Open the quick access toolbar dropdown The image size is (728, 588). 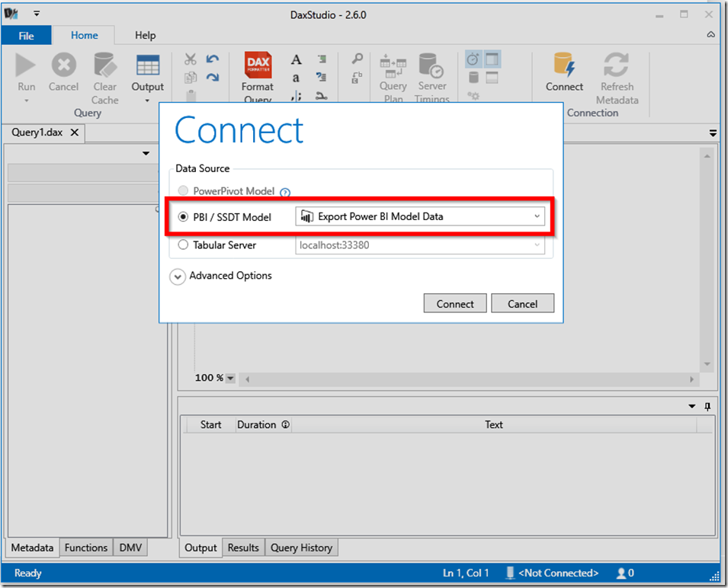pos(37,14)
